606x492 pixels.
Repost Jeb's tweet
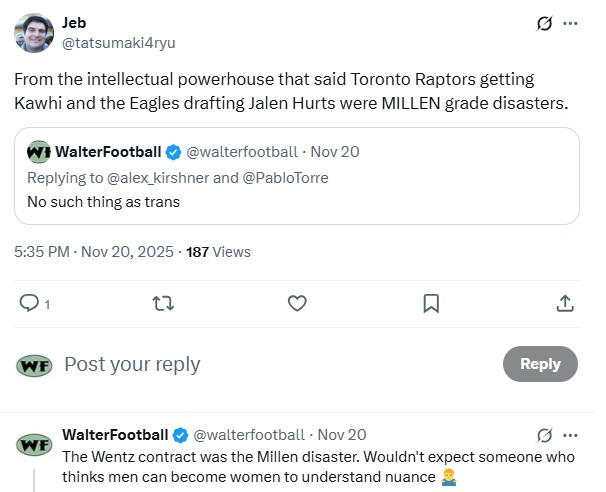(x=161, y=303)
